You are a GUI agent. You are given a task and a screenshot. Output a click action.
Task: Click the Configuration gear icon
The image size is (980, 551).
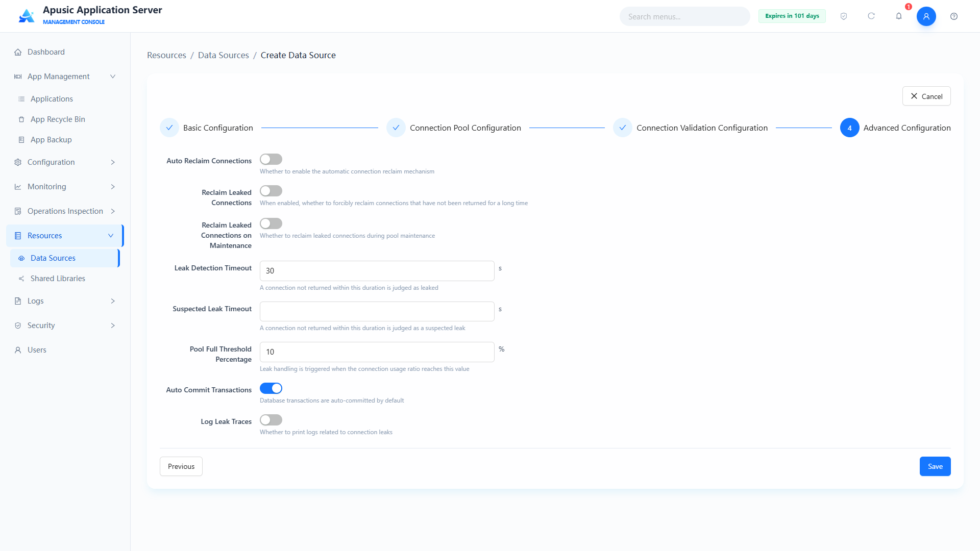point(18,162)
